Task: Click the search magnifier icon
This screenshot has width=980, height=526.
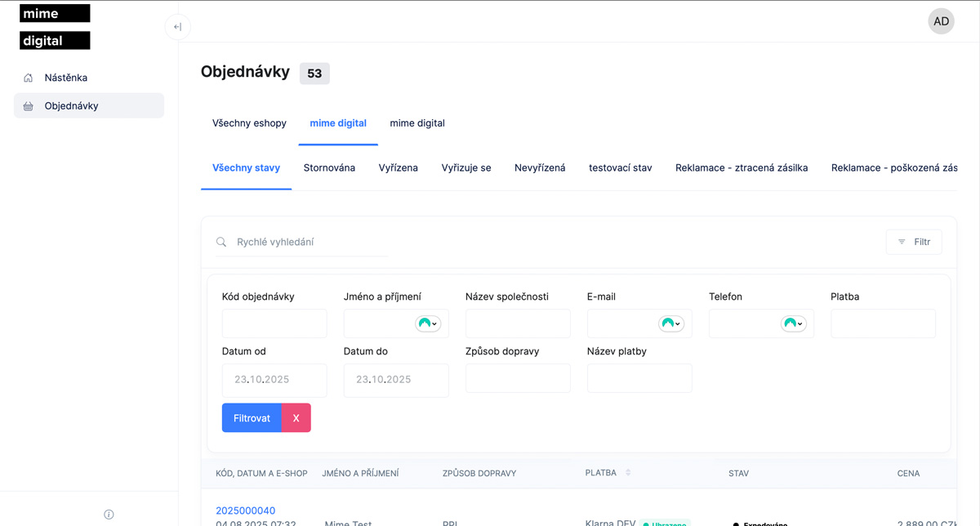Action: click(x=221, y=242)
